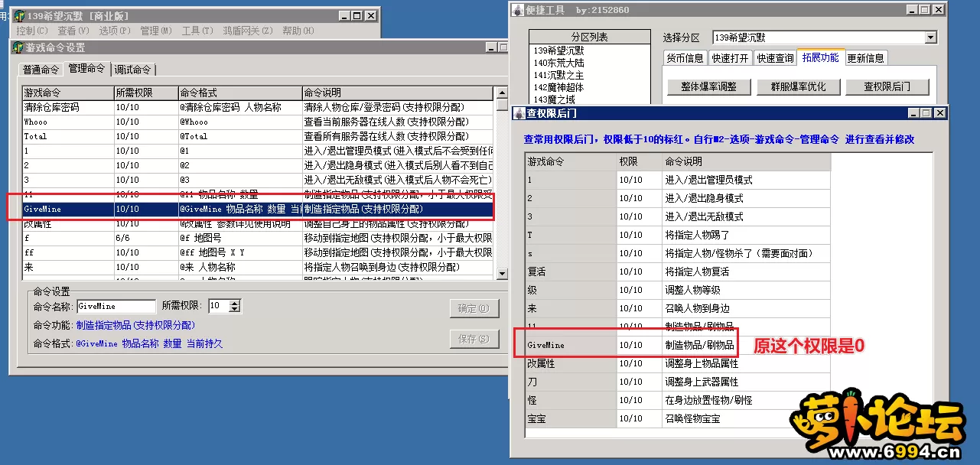Image resolution: width=980 pixels, height=465 pixels.
Task: Open the 帮助(H) menu
Action: click(x=298, y=31)
